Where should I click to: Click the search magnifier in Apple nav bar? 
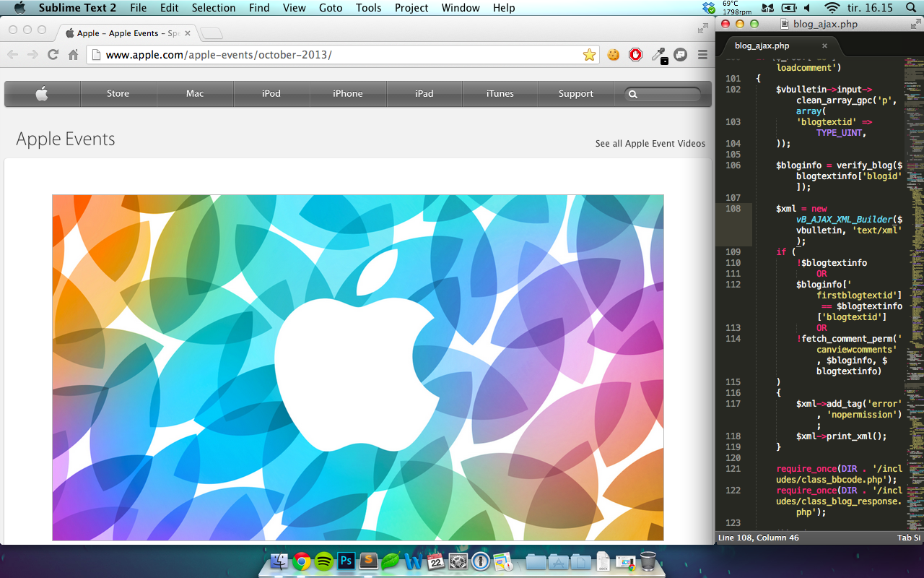click(x=633, y=94)
